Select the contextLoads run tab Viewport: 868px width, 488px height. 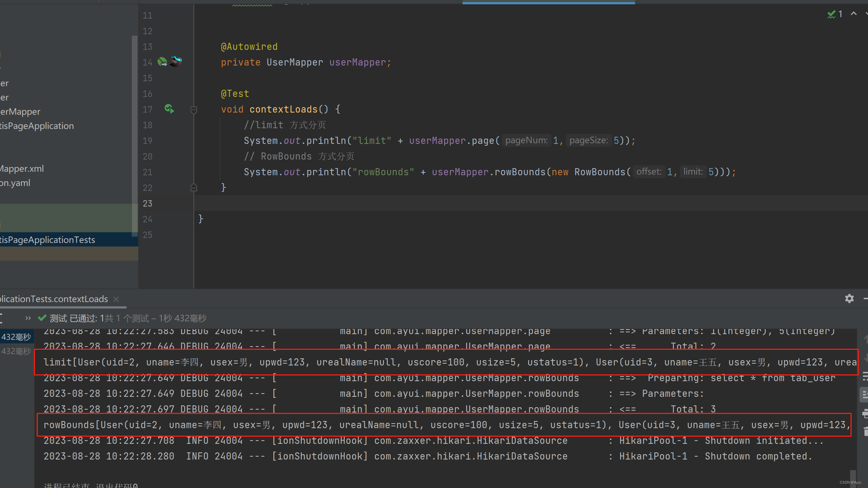coord(53,299)
